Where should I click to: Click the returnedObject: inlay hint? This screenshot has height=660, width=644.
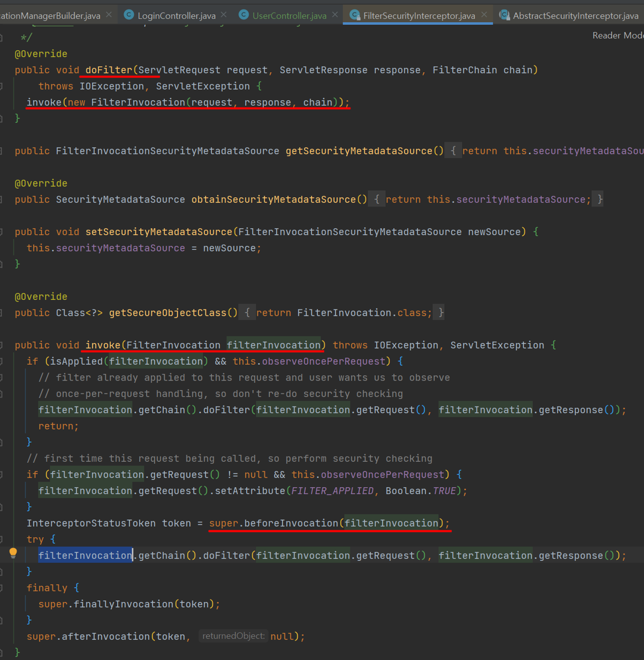click(x=233, y=636)
